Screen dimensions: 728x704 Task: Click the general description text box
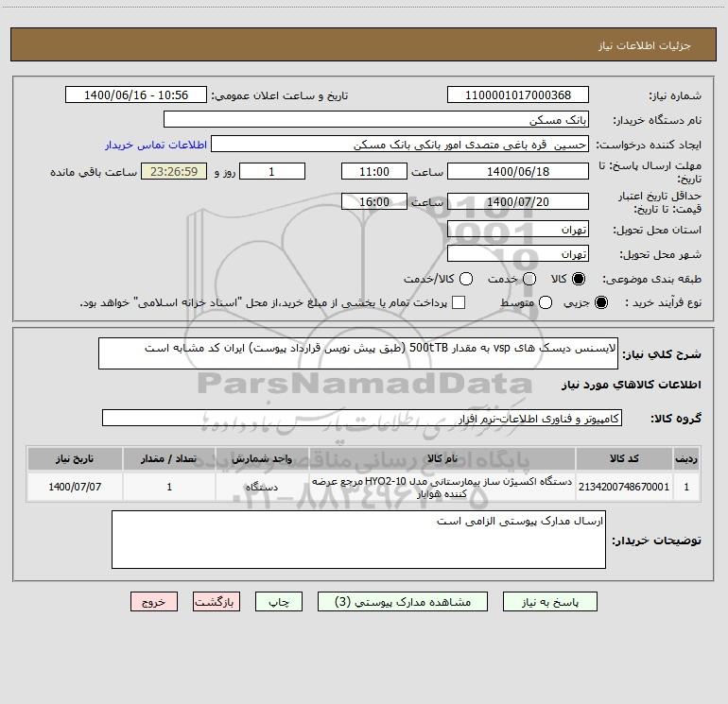[x=358, y=353]
